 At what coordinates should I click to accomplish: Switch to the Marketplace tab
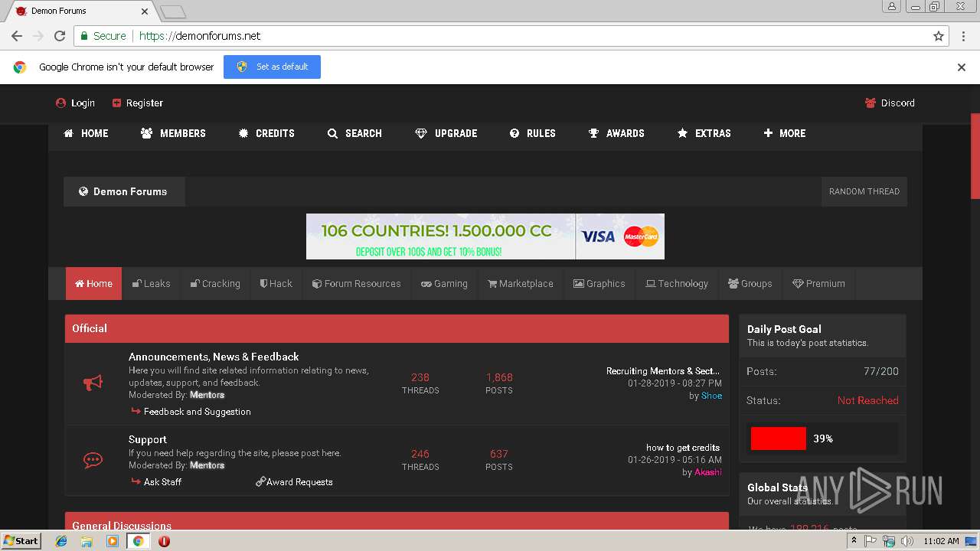tap(521, 283)
